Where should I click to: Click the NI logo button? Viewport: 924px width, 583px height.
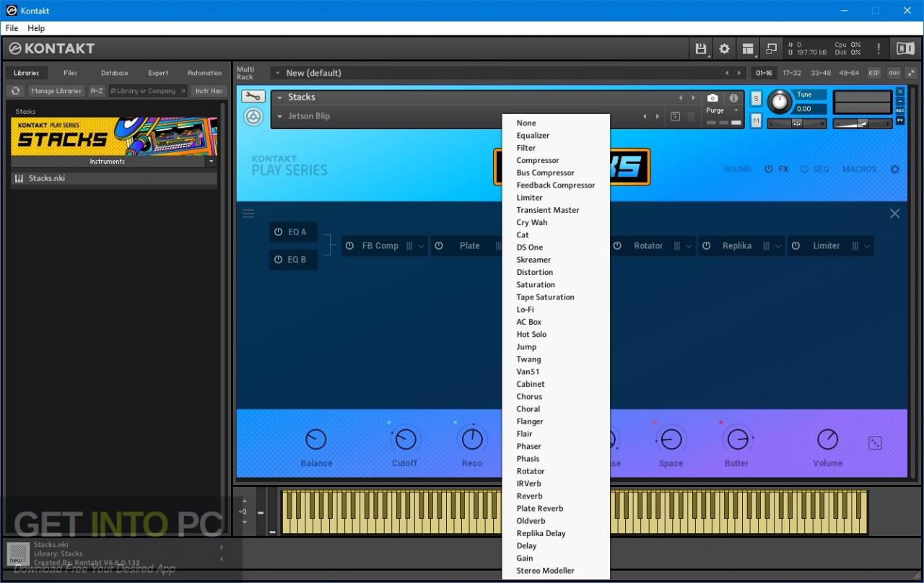tap(905, 48)
